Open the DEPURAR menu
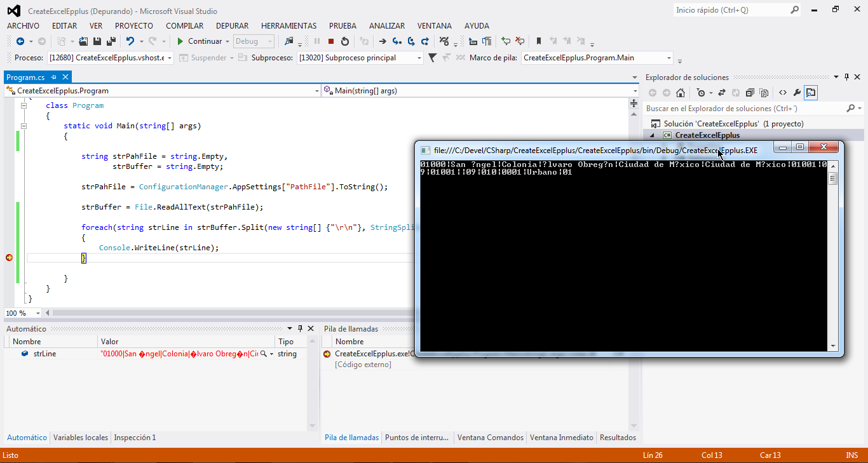Image resolution: width=868 pixels, height=463 pixels. [x=232, y=26]
